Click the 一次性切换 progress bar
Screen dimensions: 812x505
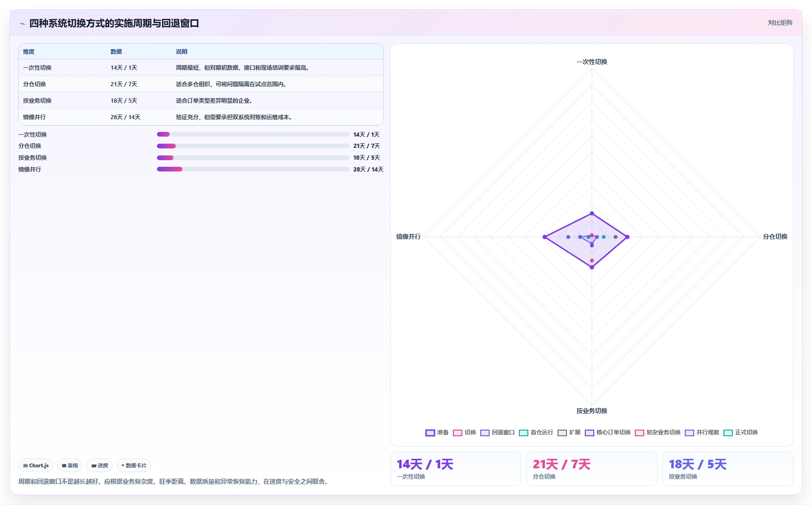pos(253,134)
